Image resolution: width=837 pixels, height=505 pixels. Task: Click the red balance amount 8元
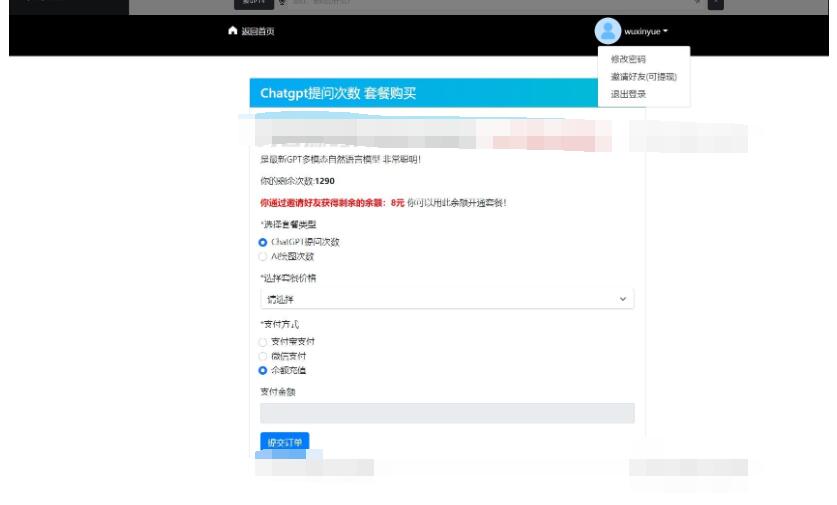(x=398, y=203)
